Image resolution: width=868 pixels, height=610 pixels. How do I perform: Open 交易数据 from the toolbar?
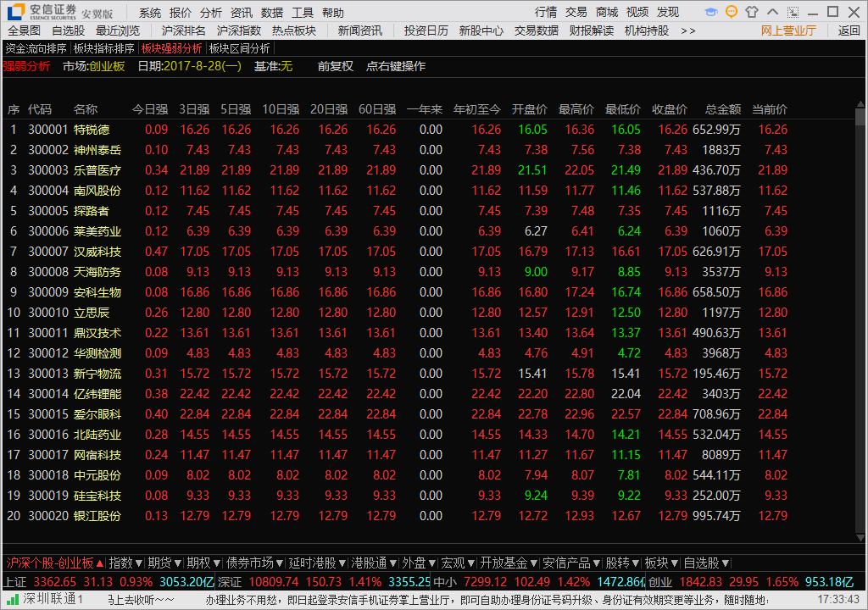coord(537,30)
